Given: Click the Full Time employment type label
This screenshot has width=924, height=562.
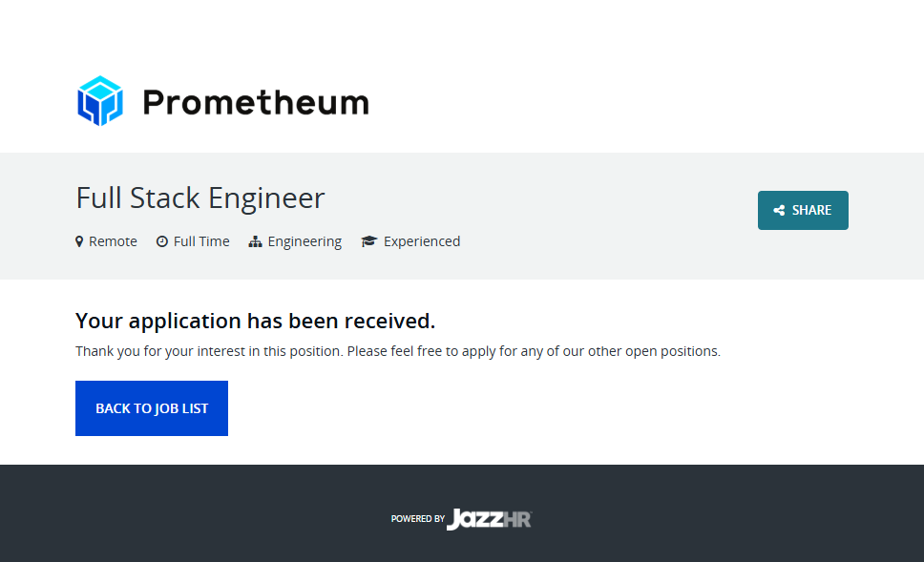Looking at the screenshot, I should pyautogui.click(x=201, y=241).
